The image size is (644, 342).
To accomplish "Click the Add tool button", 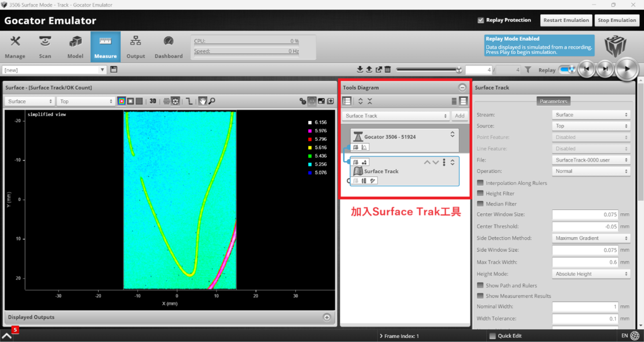I will 460,116.
